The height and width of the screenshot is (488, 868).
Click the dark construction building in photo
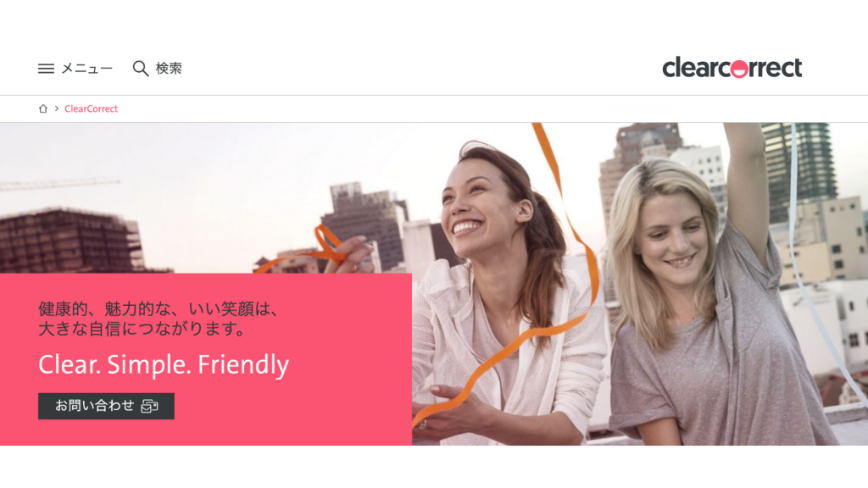(x=70, y=241)
